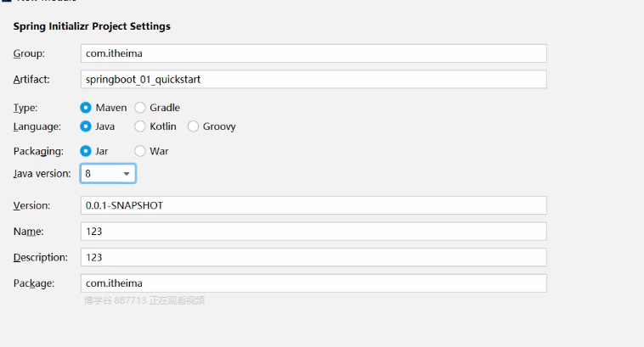
Task: Click the "Group:" label
Action: 29,53
